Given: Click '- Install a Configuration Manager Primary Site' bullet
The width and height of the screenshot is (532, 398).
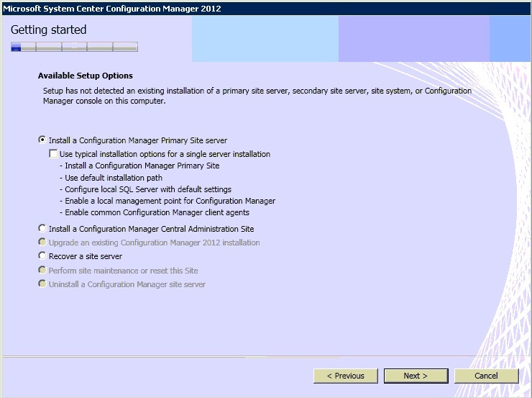Looking at the screenshot, I should pos(139,166).
